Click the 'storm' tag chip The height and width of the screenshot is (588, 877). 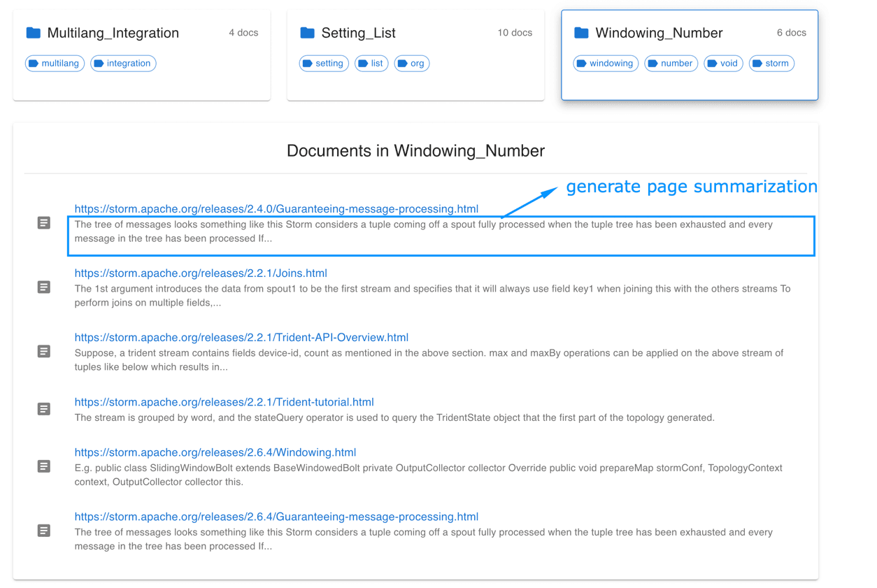[x=771, y=64]
